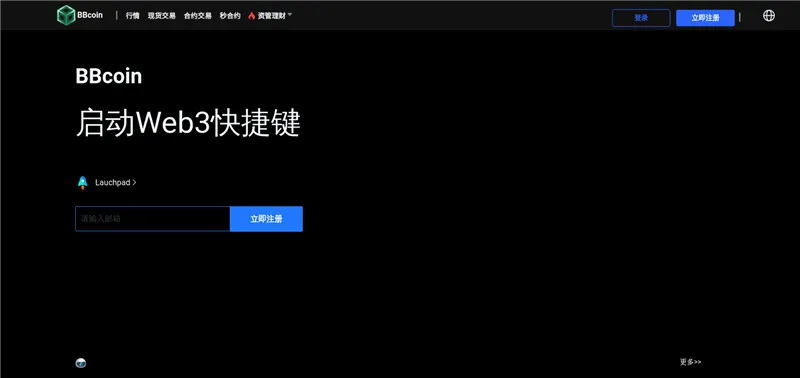Click the small round icon at bottom left
800x378 pixels.
(x=81, y=363)
